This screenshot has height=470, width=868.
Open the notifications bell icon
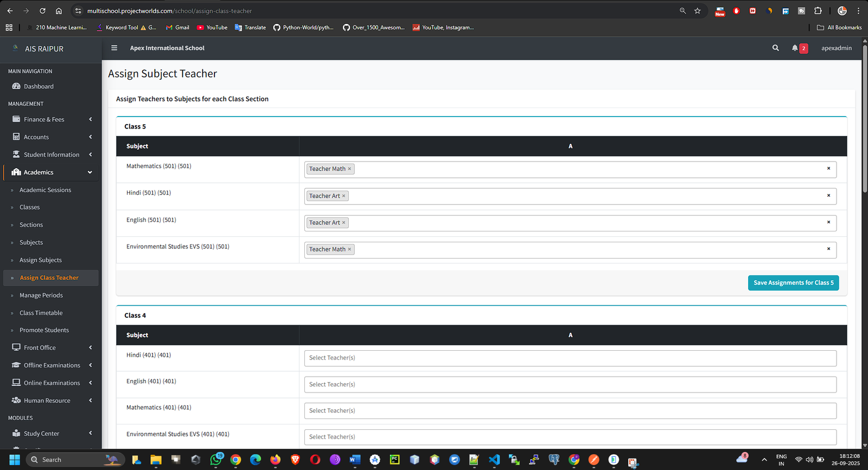[795, 48]
